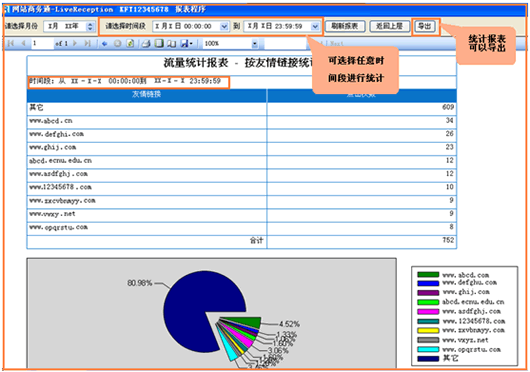Image resolution: width=530 pixels, height=372 pixels.
Task: Expand the 100% zoom dropdown
Action: coord(255,44)
